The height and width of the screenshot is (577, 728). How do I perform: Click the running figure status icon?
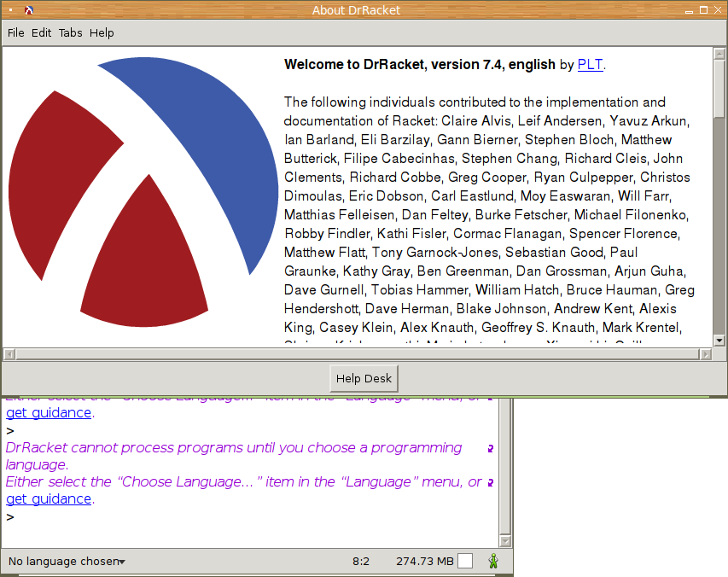coord(493,562)
